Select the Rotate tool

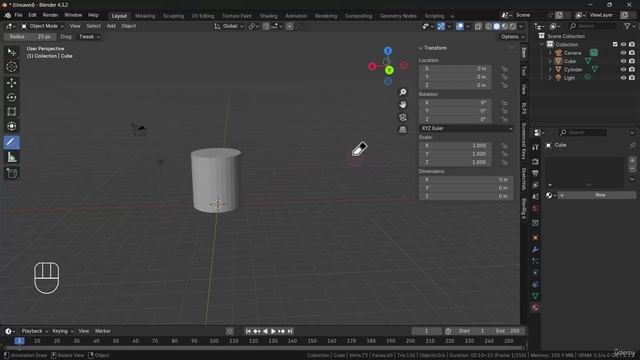click(x=11, y=97)
